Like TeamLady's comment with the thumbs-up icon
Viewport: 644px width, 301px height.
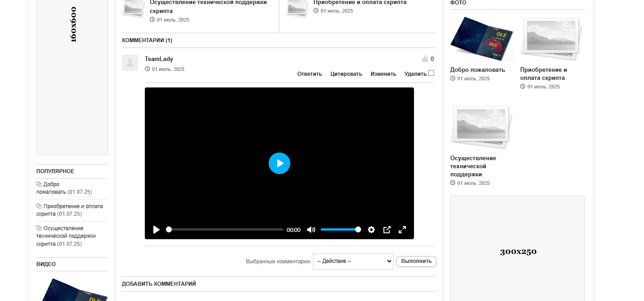(425, 59)
